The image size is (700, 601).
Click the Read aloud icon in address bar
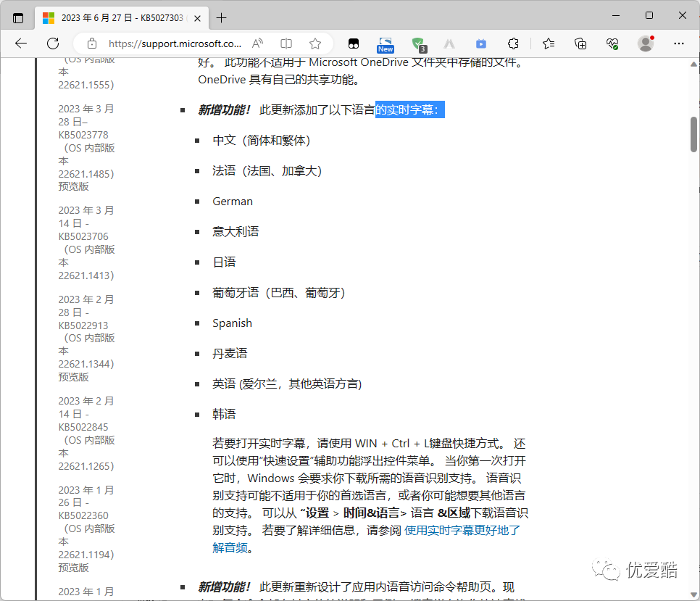(x=257, y=43)
